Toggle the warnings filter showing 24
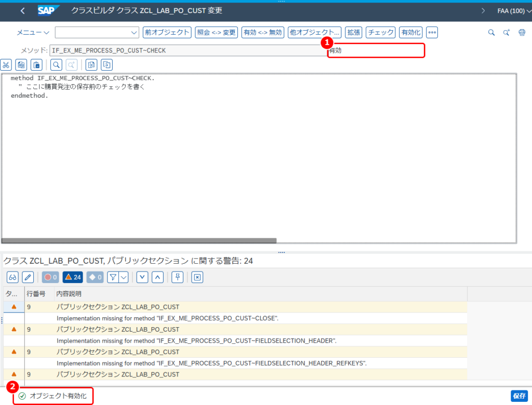 (x=73, y=277)
